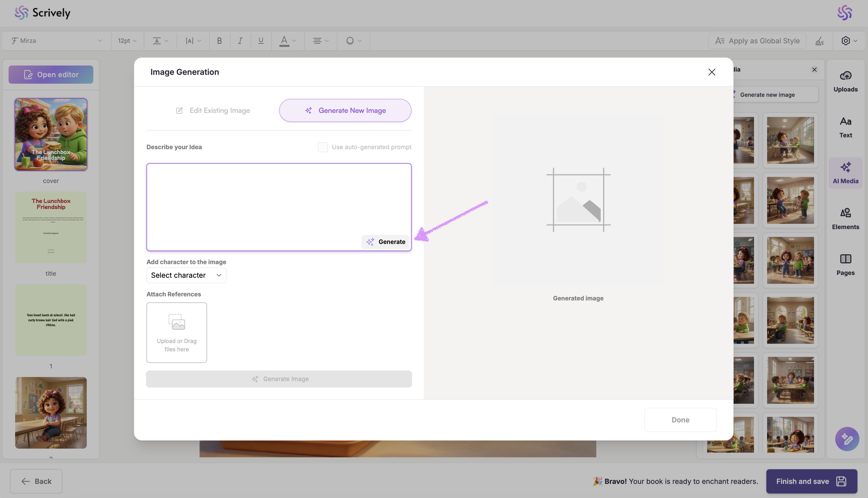
Task: Expand the Select character dropdown
Action: pos(186,275)
